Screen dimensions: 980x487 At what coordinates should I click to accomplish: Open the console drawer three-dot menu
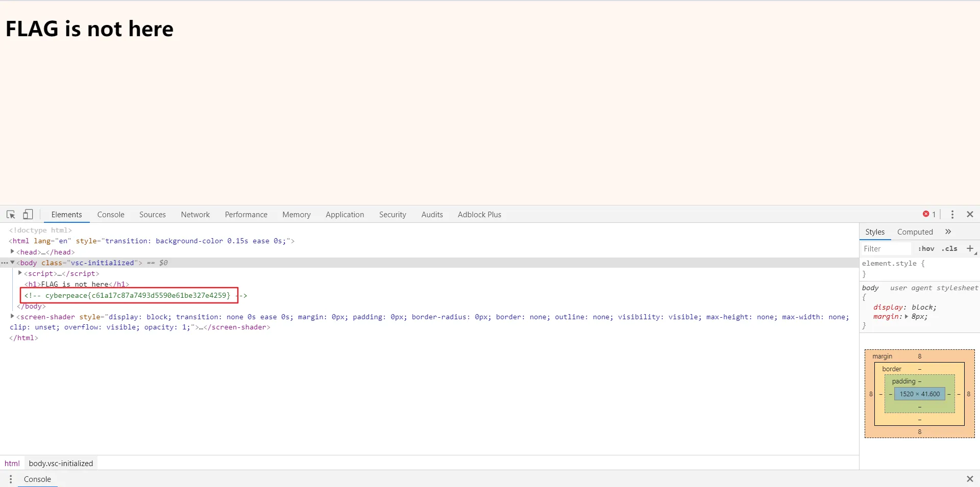pos(11,479)
